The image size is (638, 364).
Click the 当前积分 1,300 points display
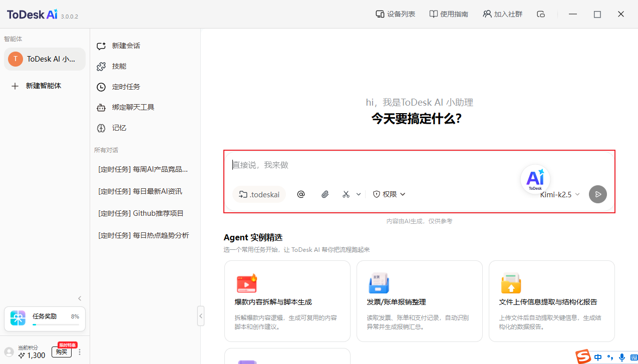(x=32, y=352)
